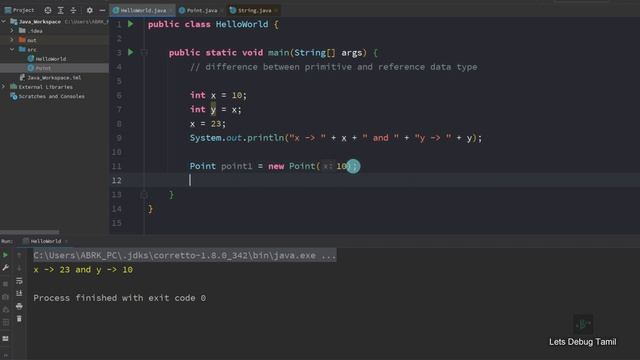This screenshot has height=360, width=640.
Task: Click 'x = 23;' on line 8
Action: (x=207, y=124)
